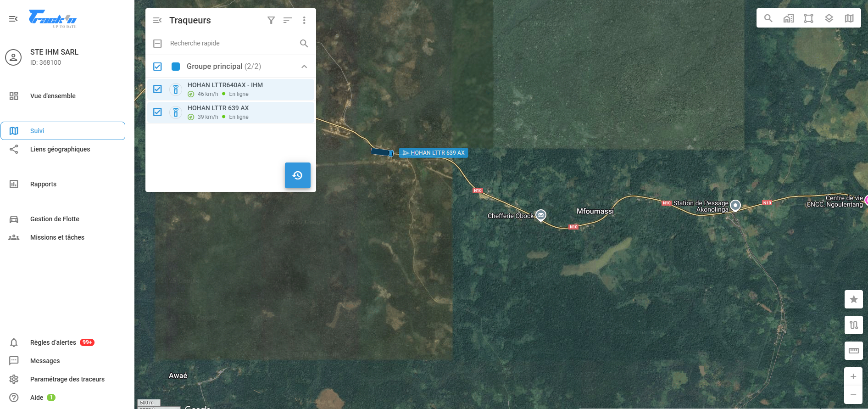Viewport: 868px width, 409px height.
Task: Uncheck the HOHAN LTTR 639 AX tracker
Action: tap(157, 112)
